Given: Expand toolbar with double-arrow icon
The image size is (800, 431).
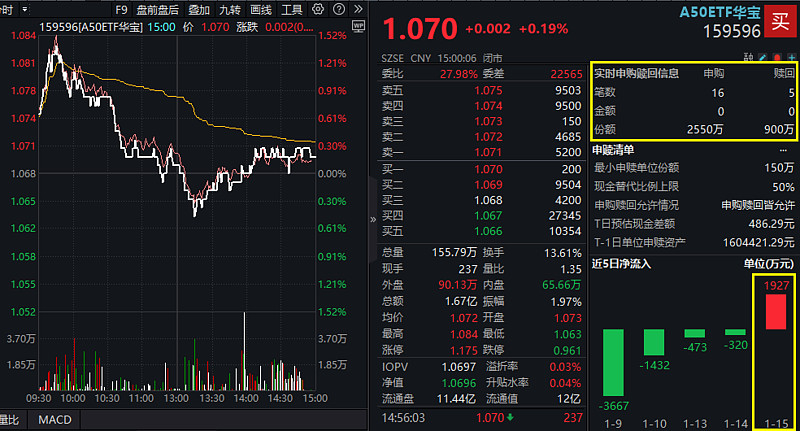Looking at the screenshot, I should pyautogui.click(x=361, y=9).
